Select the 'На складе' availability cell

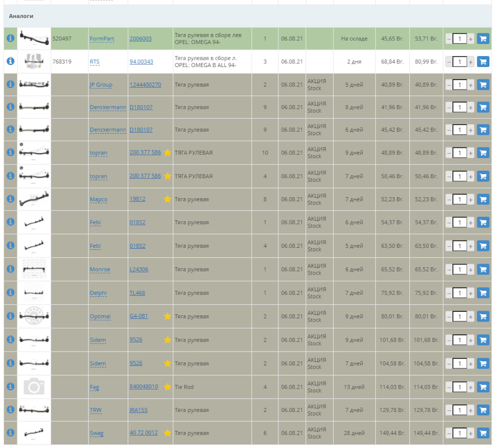[354, 39]
